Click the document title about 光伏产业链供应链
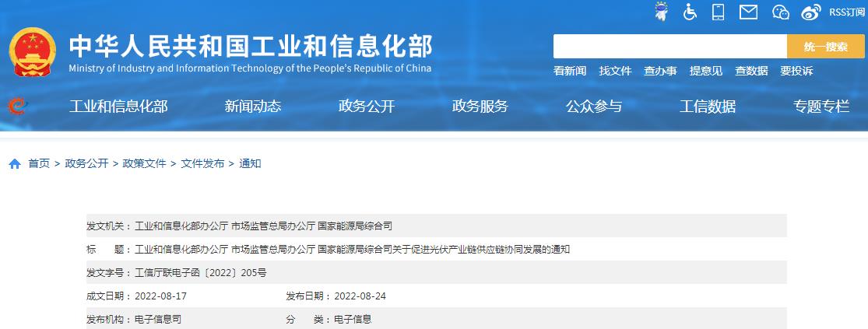The width and height of the screenshot is (868, 329). click(352, 250)
